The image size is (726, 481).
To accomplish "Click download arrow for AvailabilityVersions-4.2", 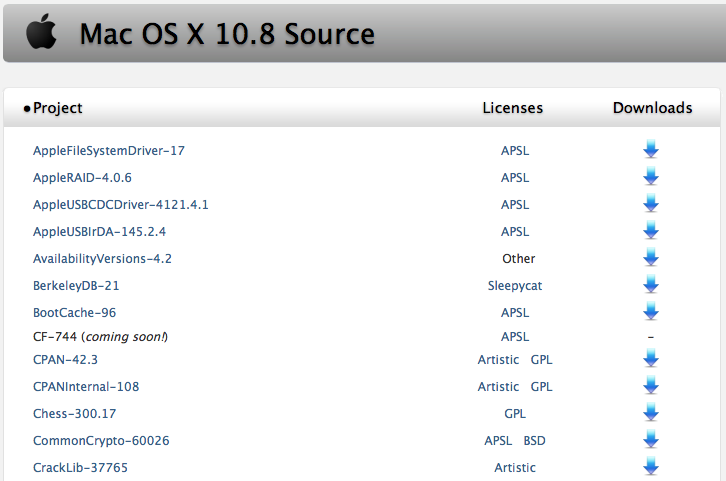I will point(651,257).
